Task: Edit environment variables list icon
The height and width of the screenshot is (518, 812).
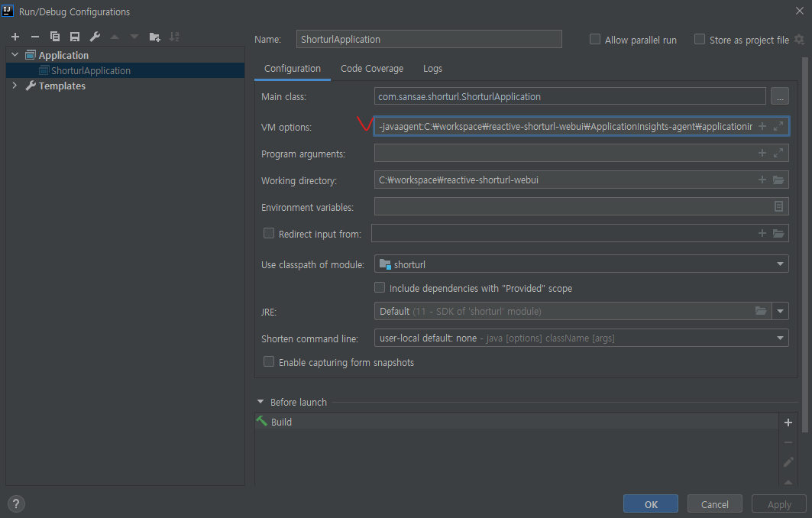Action: [778, 206]
